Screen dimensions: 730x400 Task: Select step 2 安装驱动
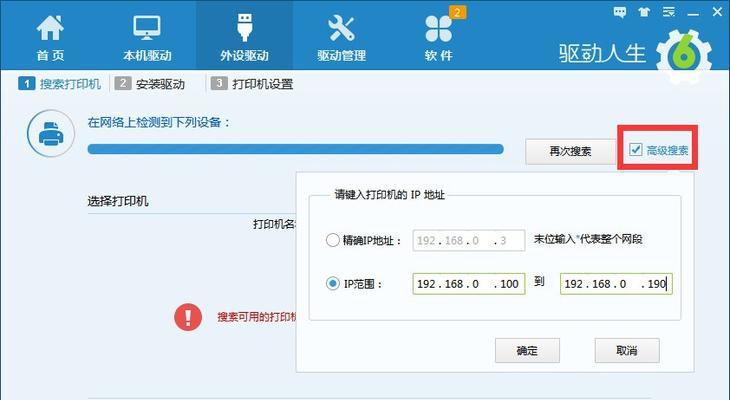(x=149, y=84)
